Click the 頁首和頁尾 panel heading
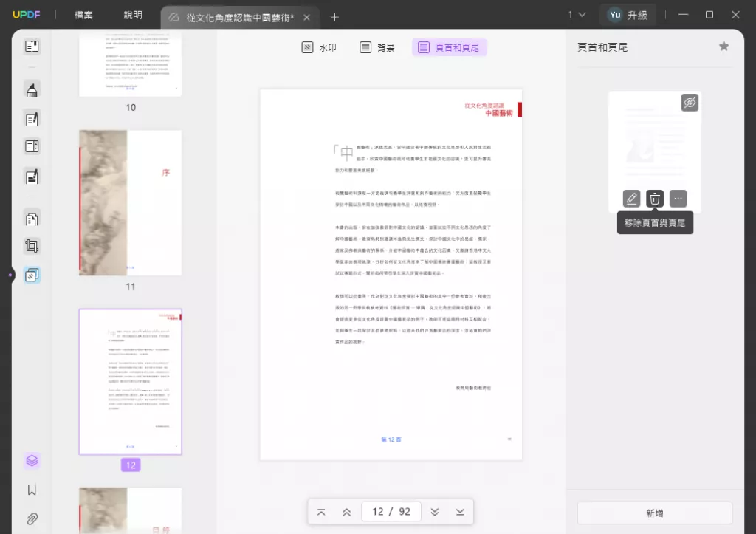The width and height of the screenshot is (756, 534). pos(602,47)
